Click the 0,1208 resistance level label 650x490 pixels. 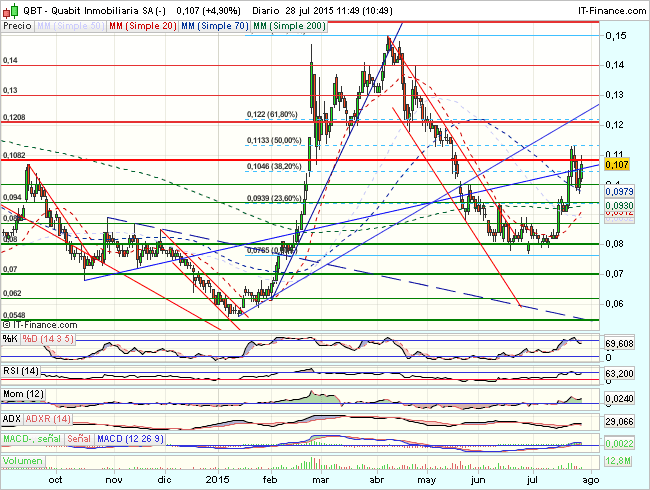click(x=14, y=117)
